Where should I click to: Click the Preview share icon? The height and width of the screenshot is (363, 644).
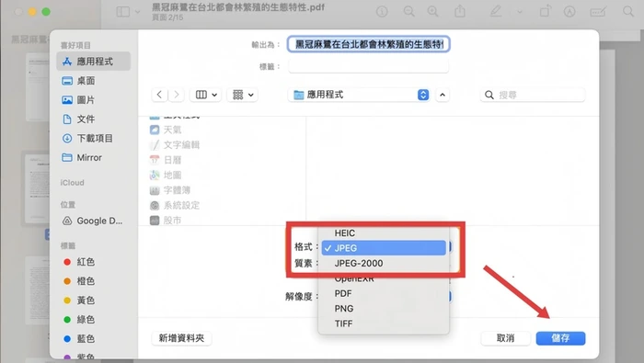pos(460,11)
